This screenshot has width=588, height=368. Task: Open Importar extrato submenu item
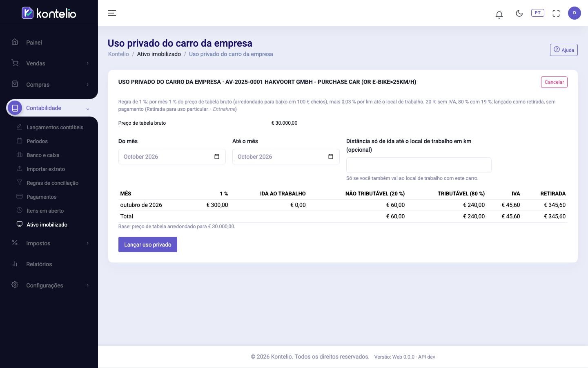(46, 169)
